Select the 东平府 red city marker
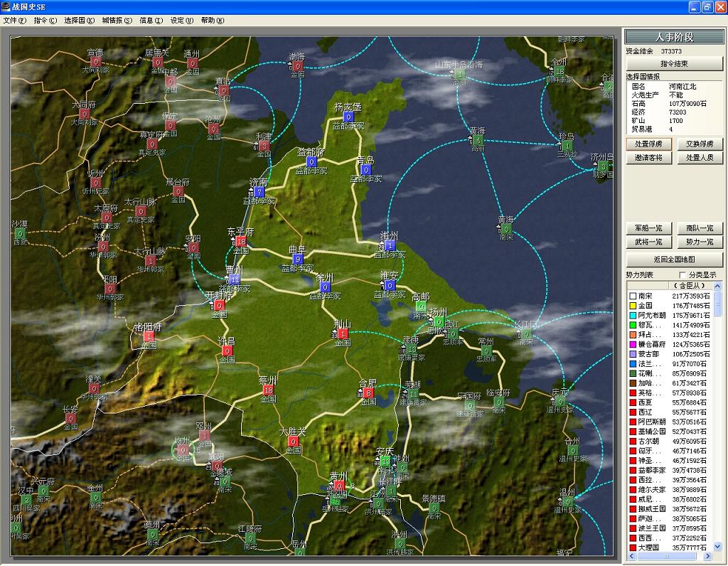Screen dimensions: 728x566 [x=240, y=242]
